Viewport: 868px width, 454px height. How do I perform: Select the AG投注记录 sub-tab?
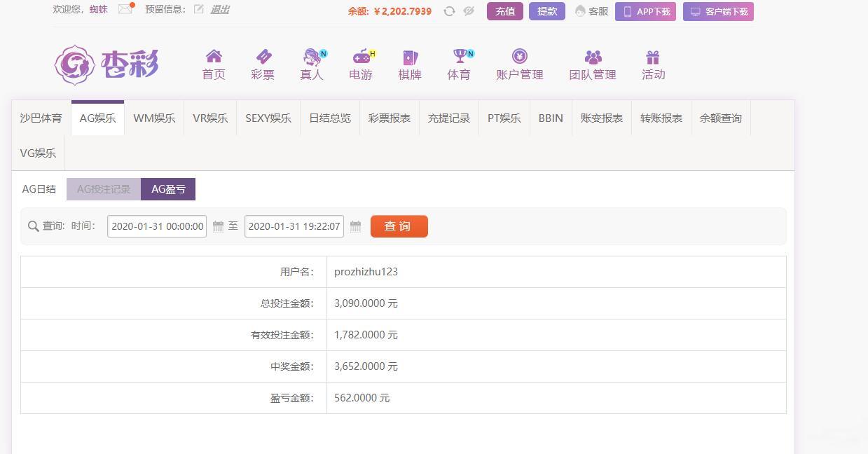coord(104,189)
